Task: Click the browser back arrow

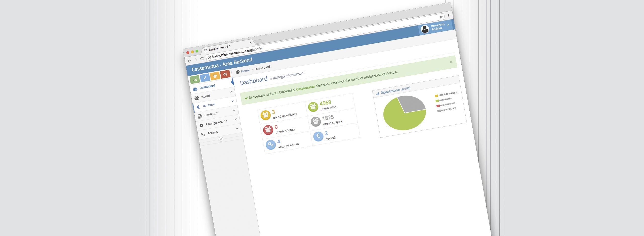Action: click(189, 61)
